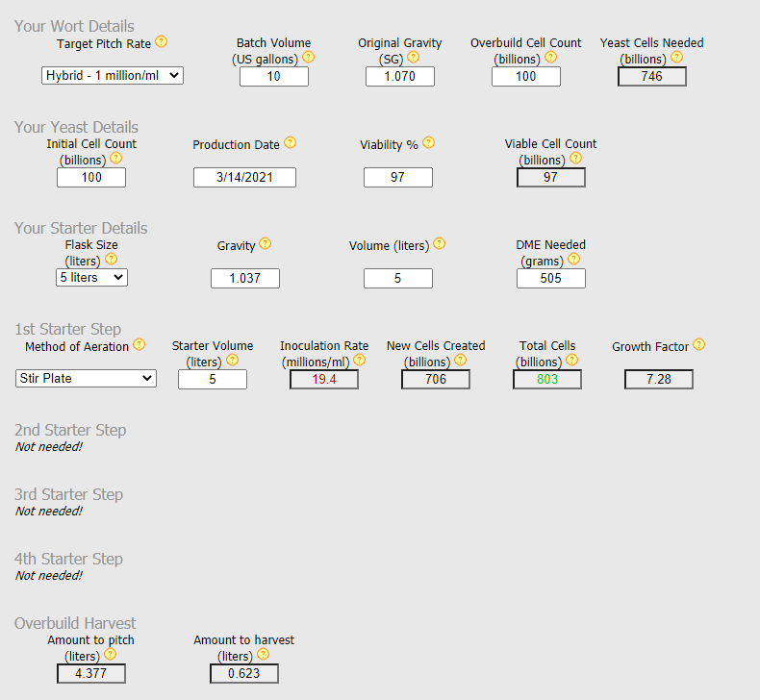This screenshot has height=700, width=760.
Task: Click help icon for Amount to harvest
Action: coord(263,655)
